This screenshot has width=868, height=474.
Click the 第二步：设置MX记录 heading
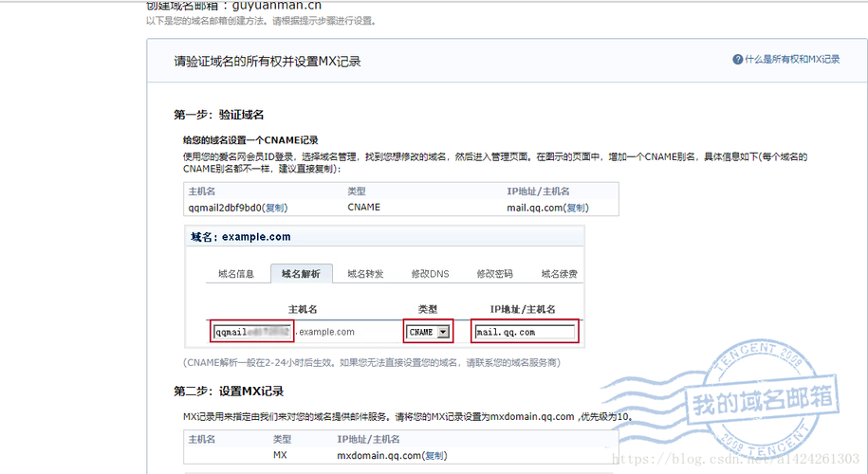229,392
